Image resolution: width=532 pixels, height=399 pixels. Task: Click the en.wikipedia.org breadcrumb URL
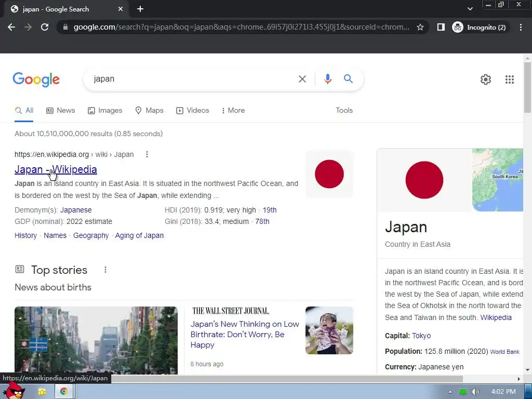coord(74,154)
